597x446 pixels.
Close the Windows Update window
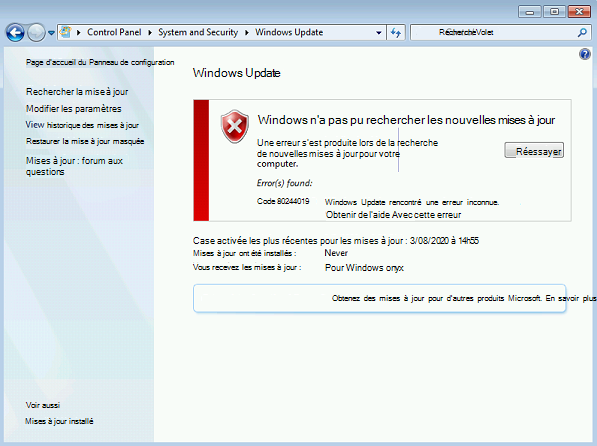(x=579, y=12)
